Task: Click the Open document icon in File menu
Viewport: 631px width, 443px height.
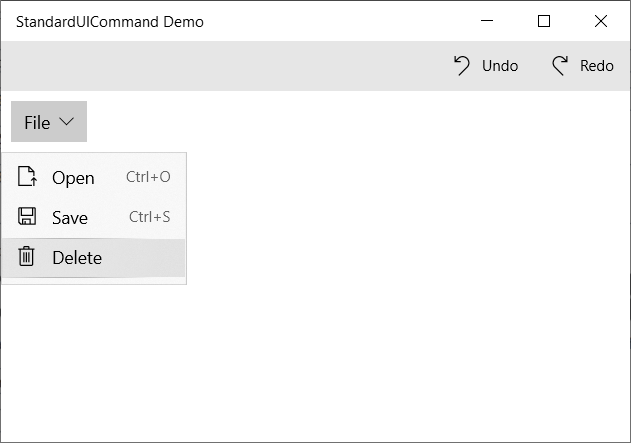Action: [27, 177]
